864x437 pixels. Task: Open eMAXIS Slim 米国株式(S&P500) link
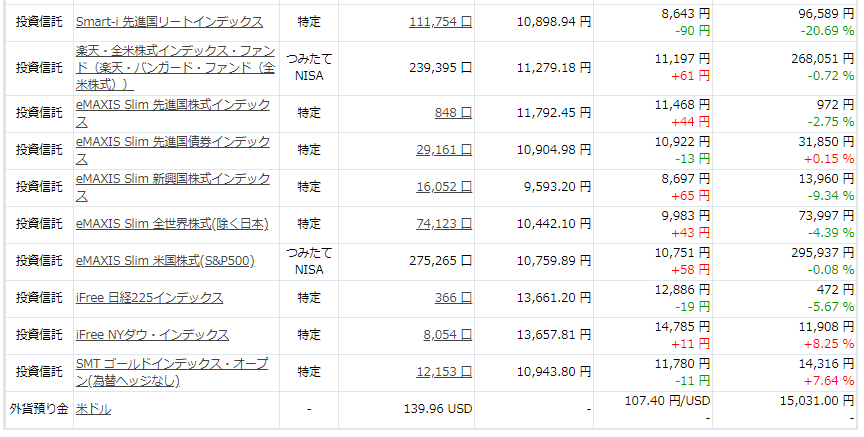[x=165, y=261]
